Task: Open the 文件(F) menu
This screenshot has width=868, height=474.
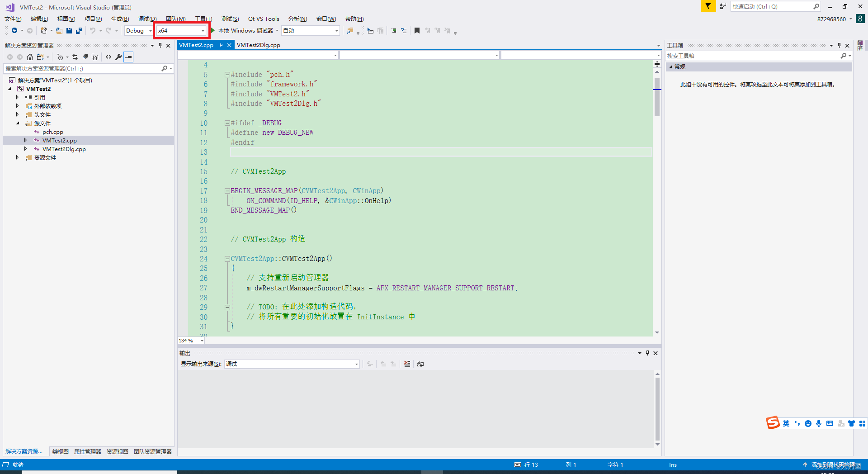Action: click(x=13, y=19)
